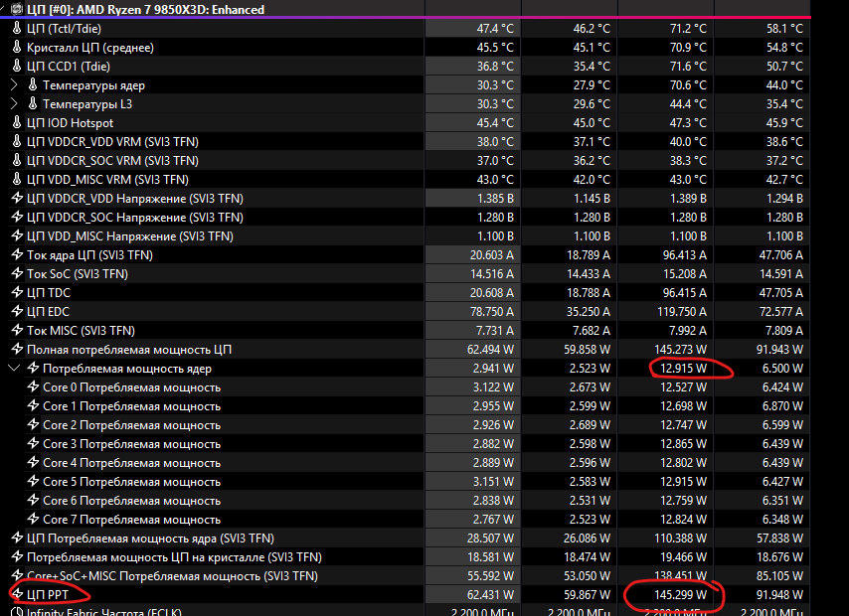The image size is (849, 616).
Task: Select the Кристалл ЦП (среднее) label
Action: (90, 48)
